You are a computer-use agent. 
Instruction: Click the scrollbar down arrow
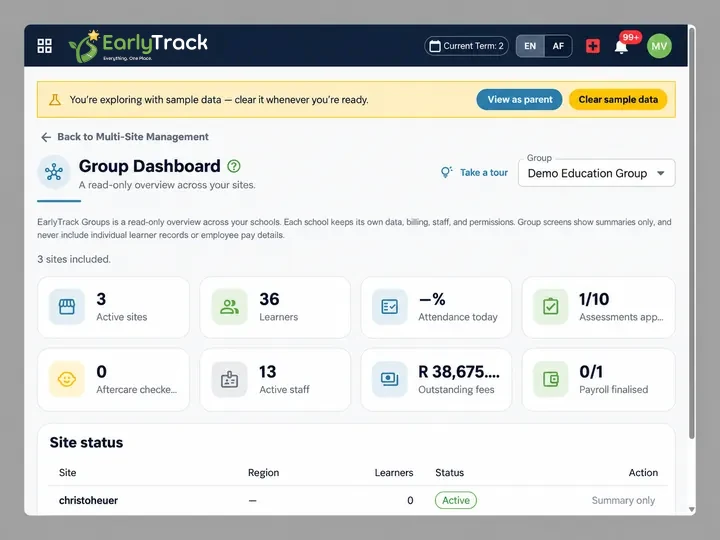coord(692,509)
